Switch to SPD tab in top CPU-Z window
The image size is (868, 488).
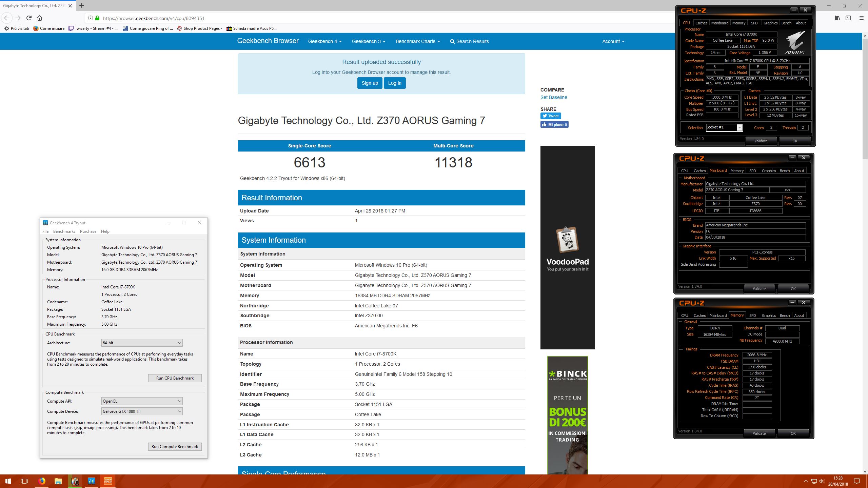[754, 23]
